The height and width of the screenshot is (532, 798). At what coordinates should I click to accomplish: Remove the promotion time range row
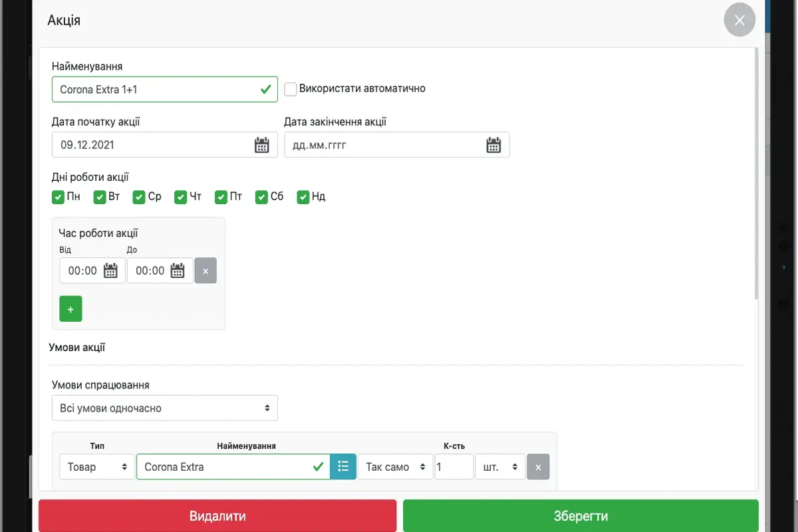point(205,271)
